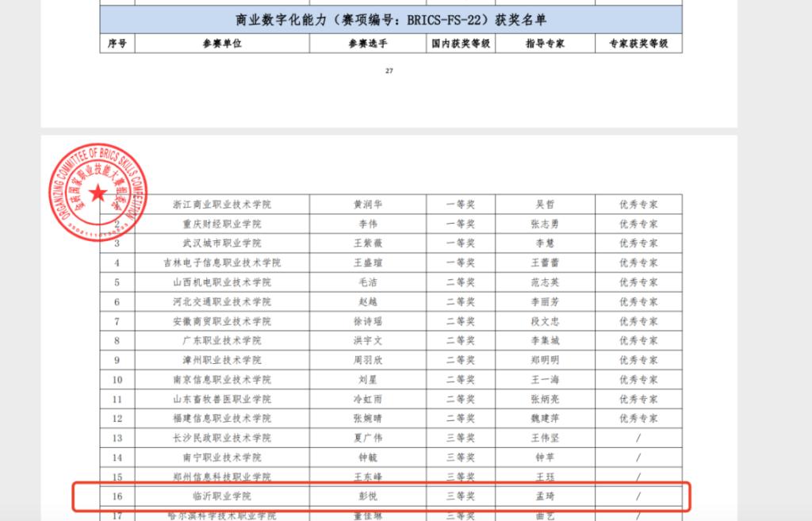The width and height of the screenshot is (812, 521).
Task: Click contestant name 黄润华
Action: coord(366,204)
